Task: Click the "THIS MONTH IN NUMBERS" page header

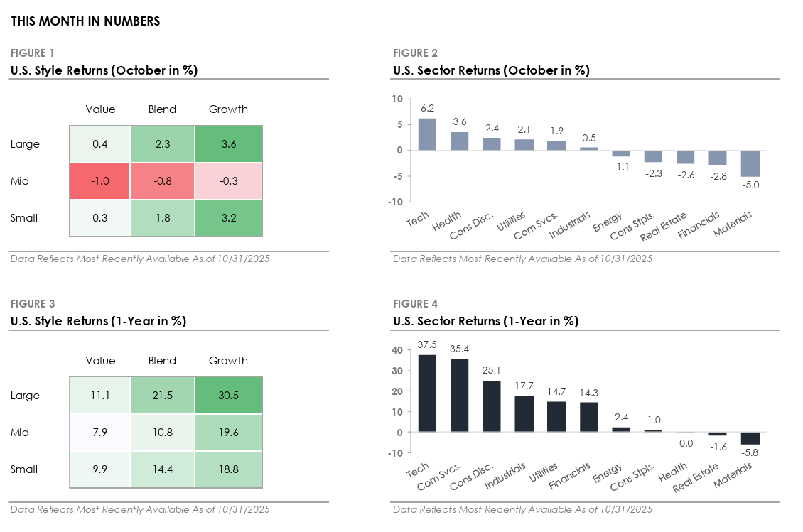Action: coord(85,21)
